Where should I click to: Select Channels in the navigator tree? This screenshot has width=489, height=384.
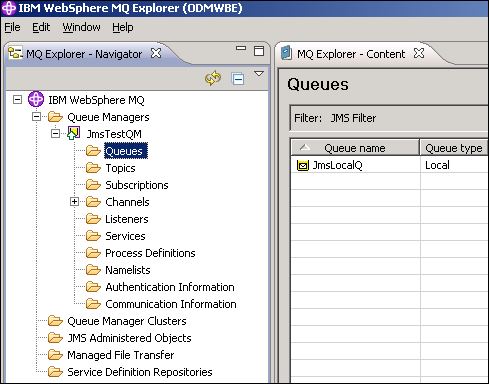(127, 202)
